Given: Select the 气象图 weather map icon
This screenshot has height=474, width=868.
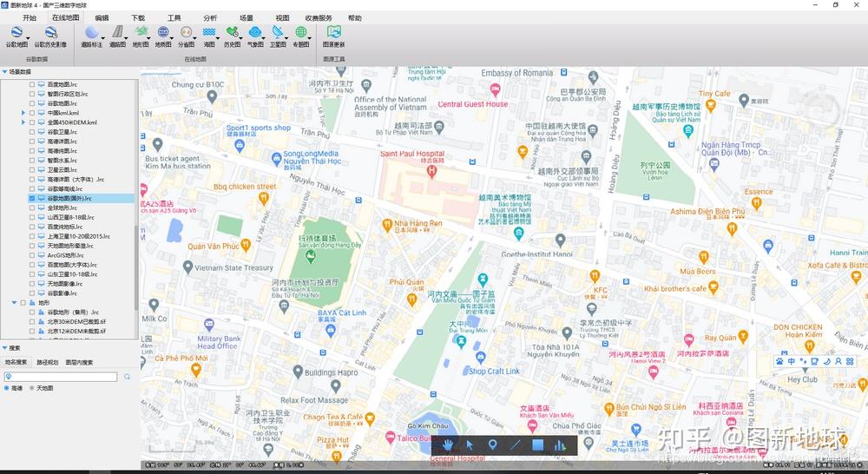Looking at the screenshot, I should click(254, 32).
